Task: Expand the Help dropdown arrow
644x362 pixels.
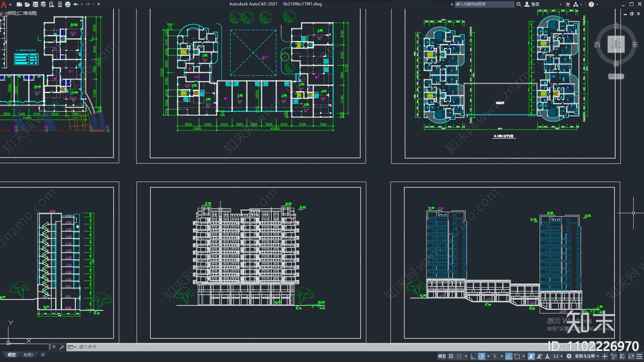Action: pyautogui.click(x=597, y=4)
